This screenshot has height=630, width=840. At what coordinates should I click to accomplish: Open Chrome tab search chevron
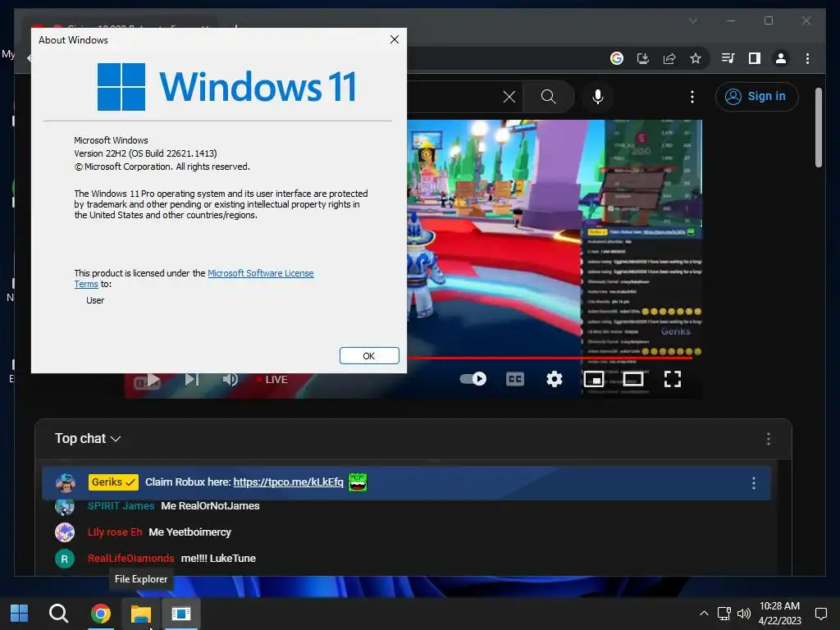(692, 21)
